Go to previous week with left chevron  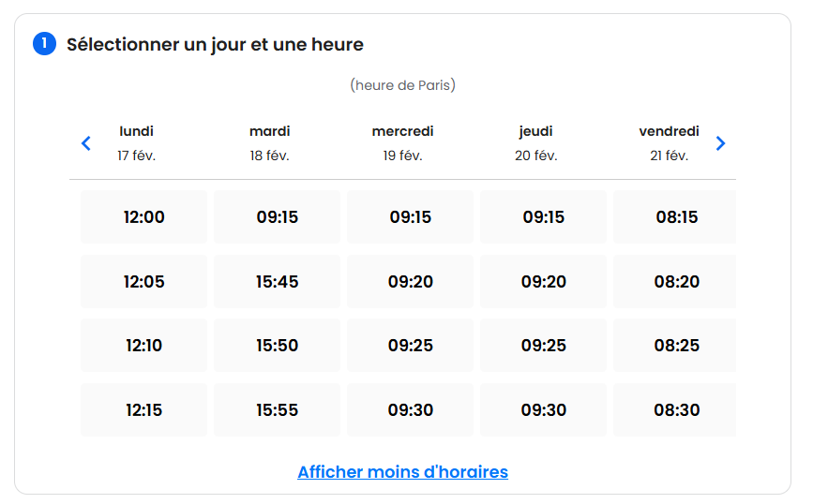[86, 143]
